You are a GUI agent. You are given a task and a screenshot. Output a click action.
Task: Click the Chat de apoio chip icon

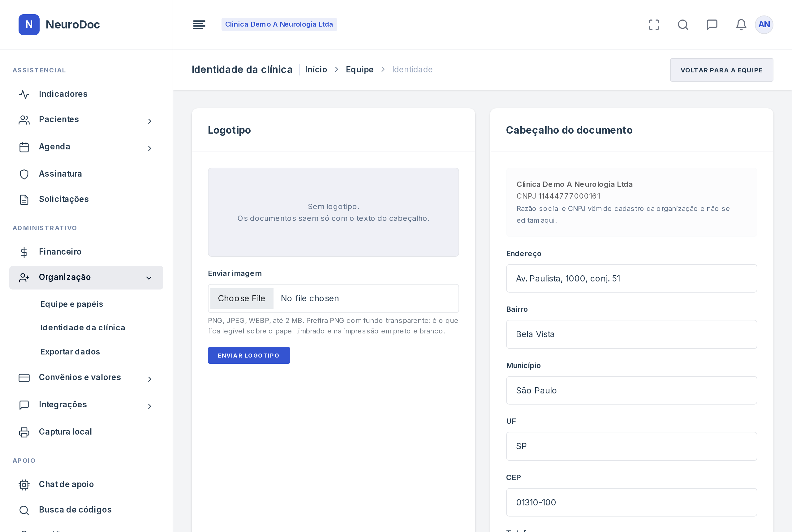[x=24, y=484]
